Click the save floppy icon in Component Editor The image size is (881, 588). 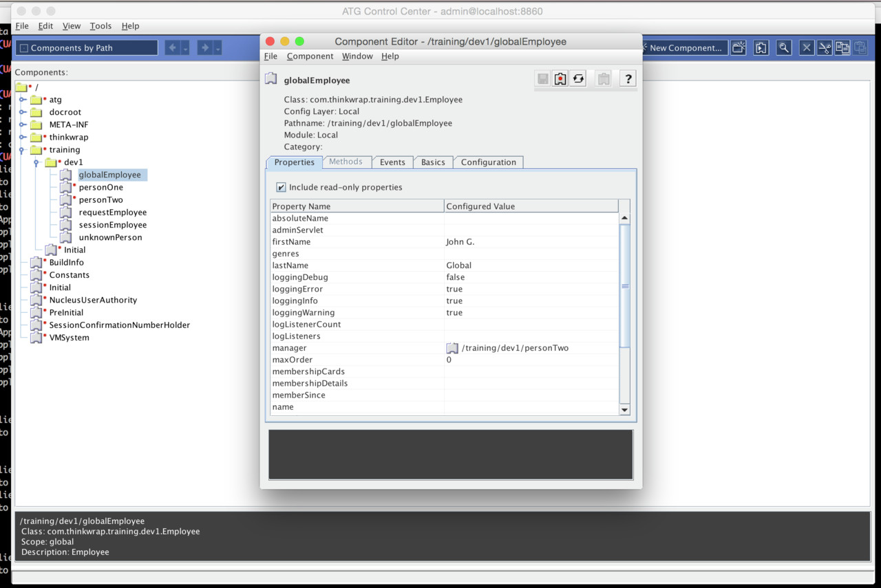pyautogui.click(x=543, y=79)
